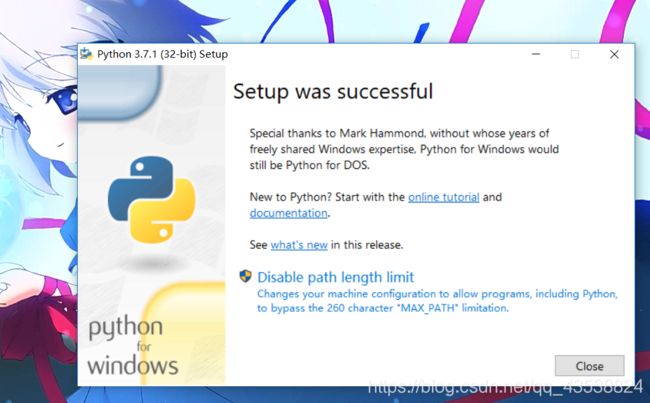This screenshot has height=403, width=650.
Task: Click the 'Setup was successful' heading
Action: coord(333,92)
